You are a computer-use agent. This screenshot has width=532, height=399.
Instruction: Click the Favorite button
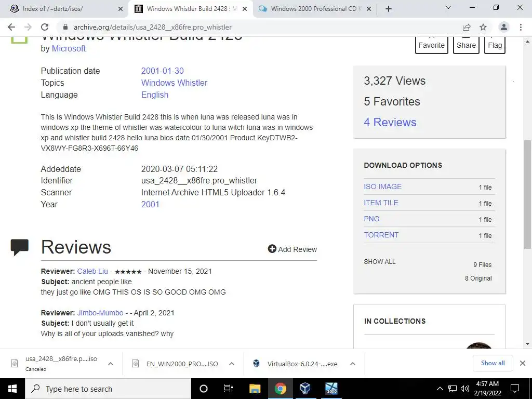(431, 45)
